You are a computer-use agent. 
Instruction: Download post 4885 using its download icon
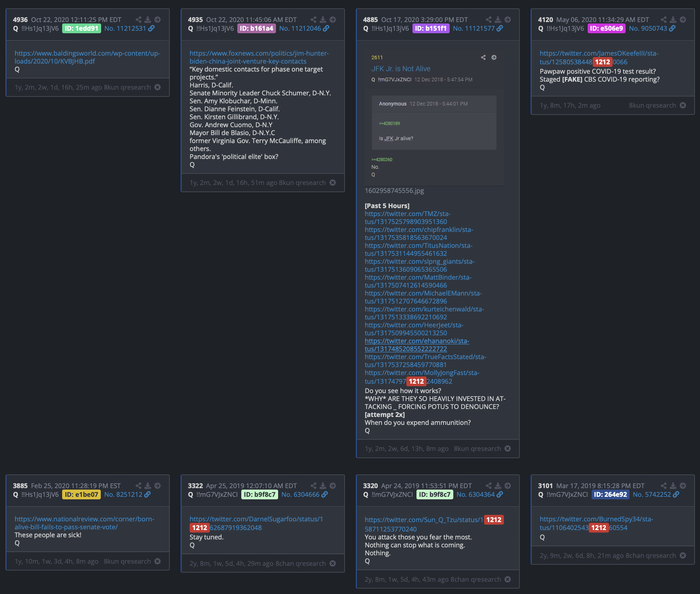point(498,20)
